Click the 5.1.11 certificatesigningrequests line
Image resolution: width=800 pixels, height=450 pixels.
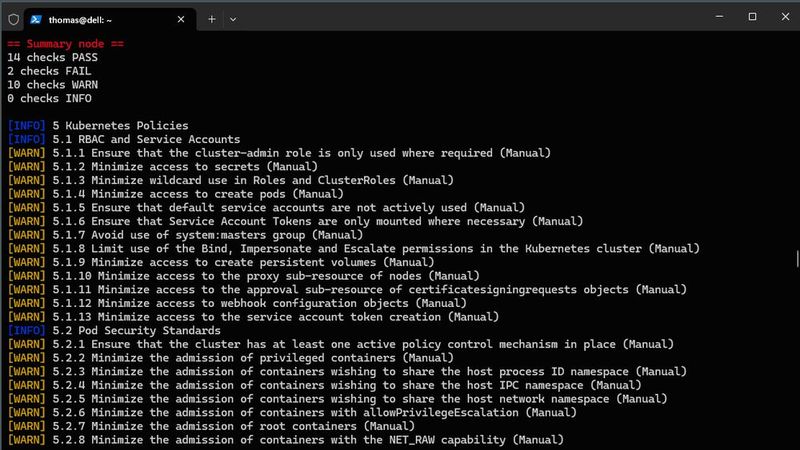coord(347,290)
